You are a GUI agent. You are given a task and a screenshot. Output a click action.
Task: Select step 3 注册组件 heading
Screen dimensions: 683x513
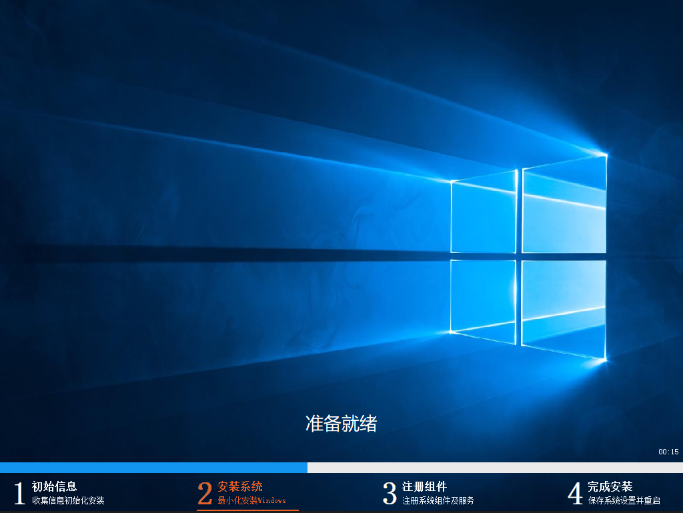[x=425, y=486]
